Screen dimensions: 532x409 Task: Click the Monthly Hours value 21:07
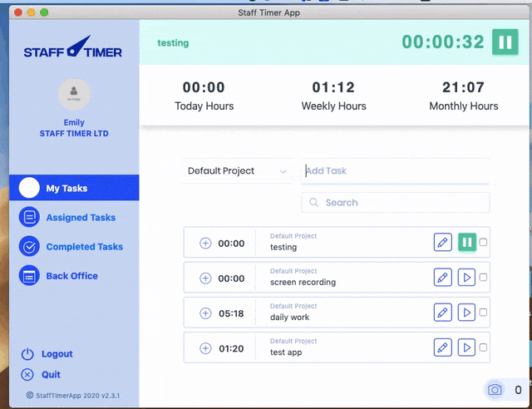(x=464, y=87)
